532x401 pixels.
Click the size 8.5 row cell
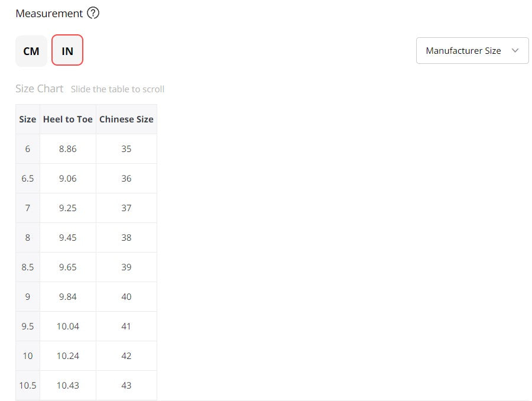28,267
